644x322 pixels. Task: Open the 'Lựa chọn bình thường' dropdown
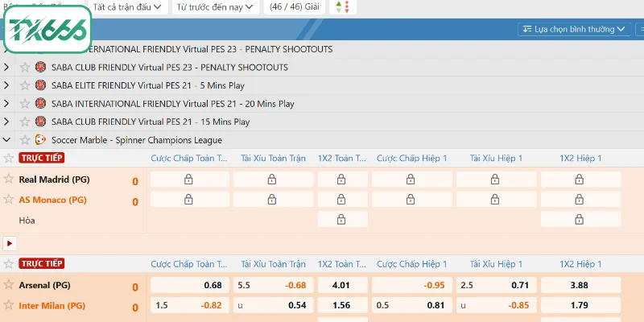coord(575,29)
